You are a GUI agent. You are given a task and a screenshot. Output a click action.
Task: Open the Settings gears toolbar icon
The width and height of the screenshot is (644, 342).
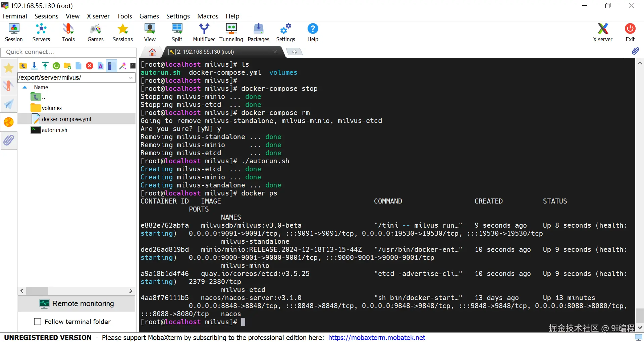click(285, 33)
